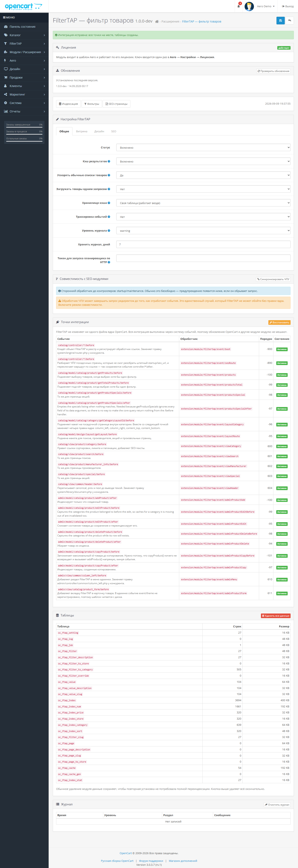Open the Трассировка событий dropdown
The height and width of the screenshot is (868, 298).
pyautogui.click(x=203, y=217)
